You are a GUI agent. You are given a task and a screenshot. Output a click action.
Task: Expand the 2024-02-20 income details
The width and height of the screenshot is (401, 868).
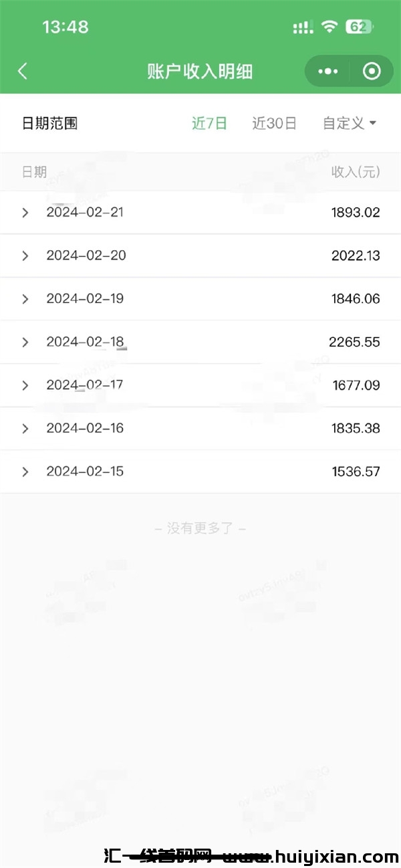pos(25,255)
